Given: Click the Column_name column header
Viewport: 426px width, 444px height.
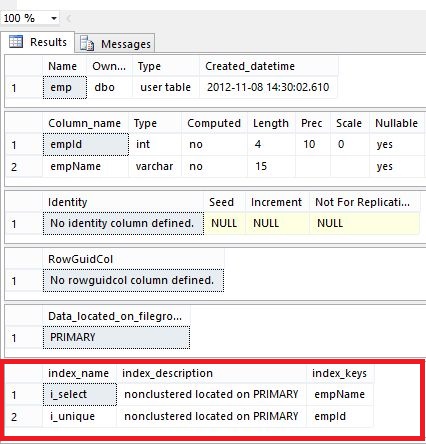Looking at the screenshot, I should tap(86, 123).
